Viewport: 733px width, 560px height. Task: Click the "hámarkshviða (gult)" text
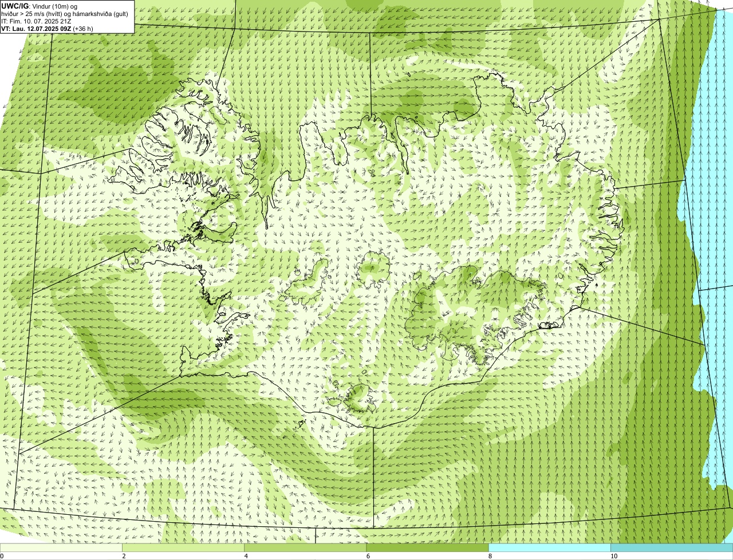[x=100, y=14]
